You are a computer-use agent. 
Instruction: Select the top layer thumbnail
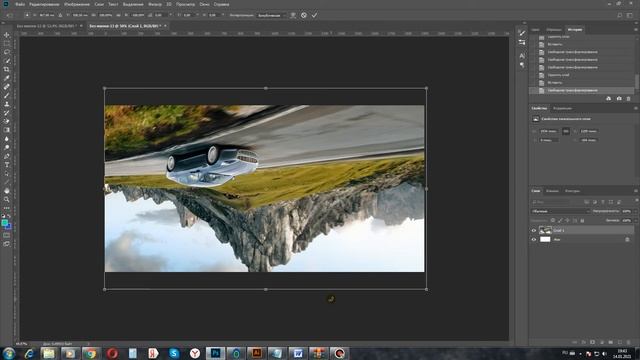coord(545,231)
